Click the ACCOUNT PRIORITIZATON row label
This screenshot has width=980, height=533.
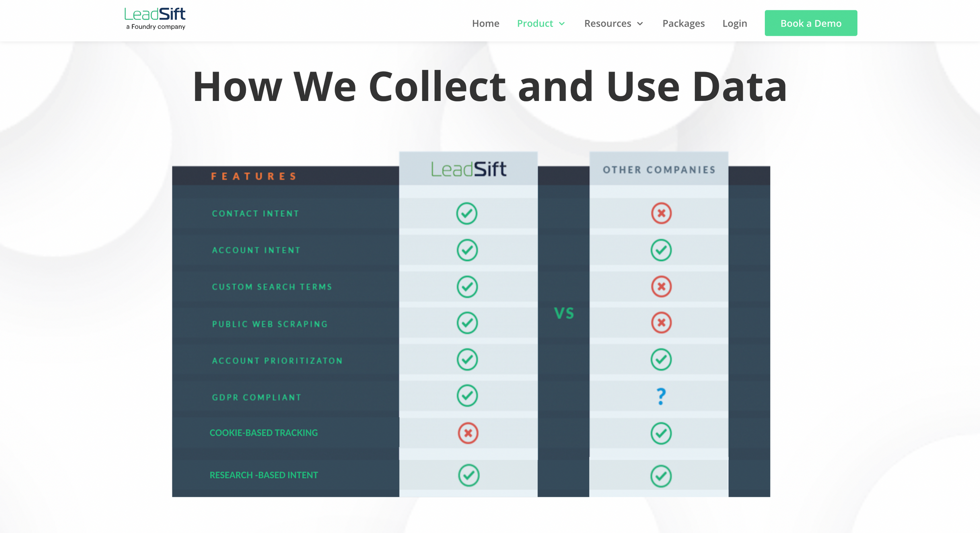tap(277, 361)
